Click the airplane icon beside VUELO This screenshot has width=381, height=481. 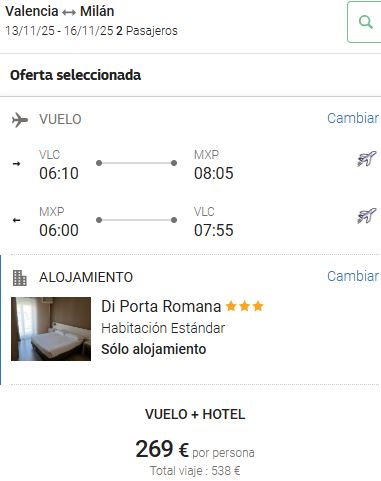point(20,120)
